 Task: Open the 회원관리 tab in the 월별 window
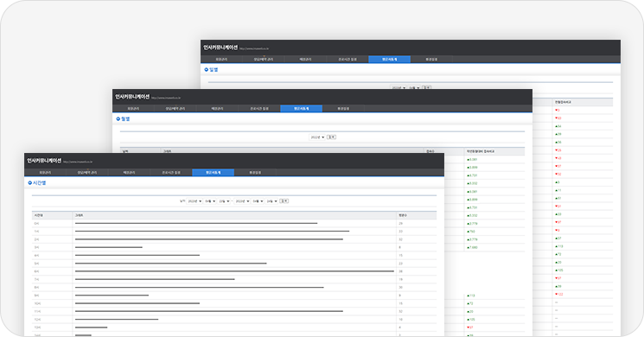[x=133, y=108]
